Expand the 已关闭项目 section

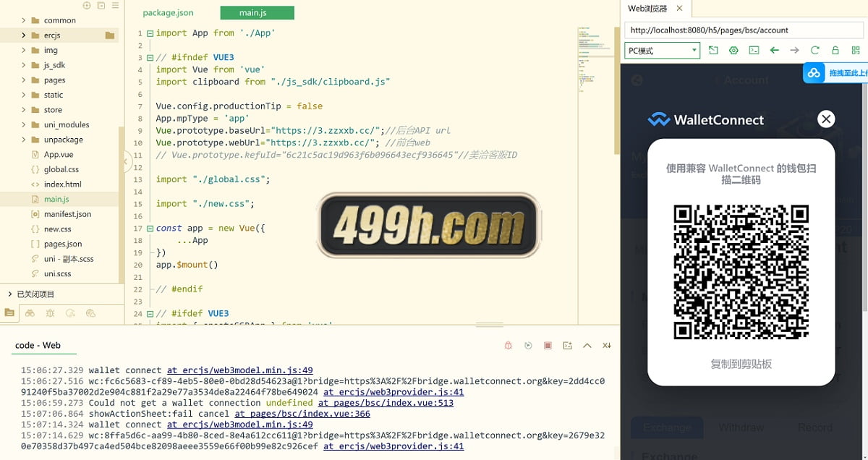point(9,294)
